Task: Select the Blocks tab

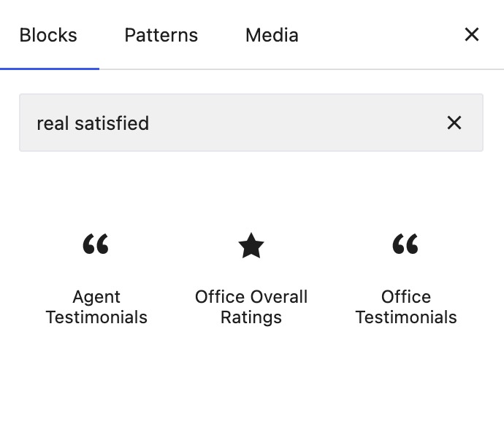Action: pyautogui.click(x=48, y=35)
